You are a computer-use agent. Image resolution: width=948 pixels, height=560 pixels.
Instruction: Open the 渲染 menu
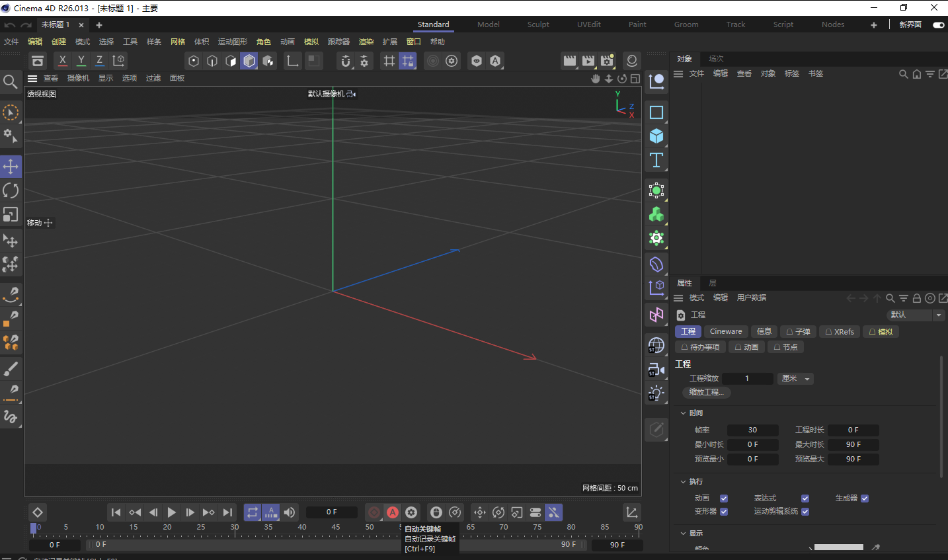point(366,42)
